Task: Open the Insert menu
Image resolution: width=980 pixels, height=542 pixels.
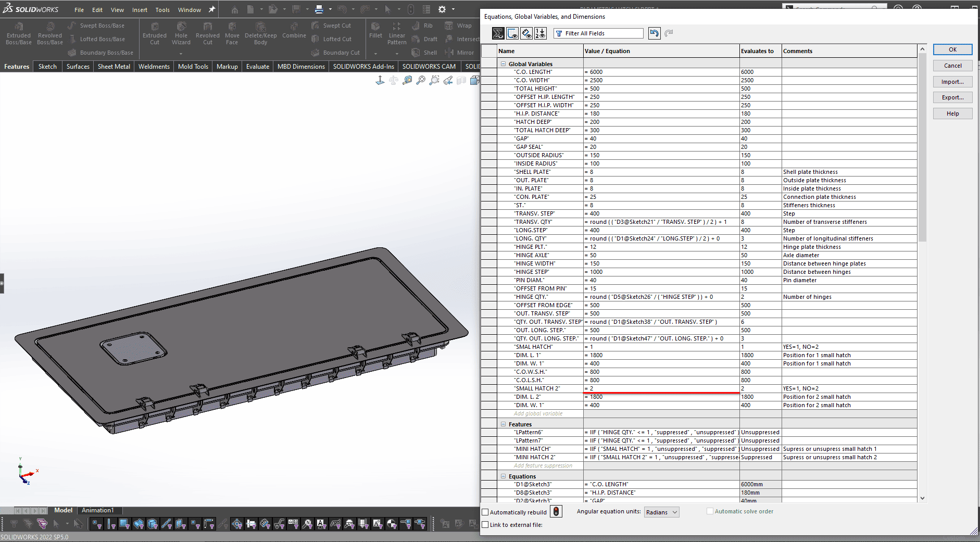Action: (140, 10)
